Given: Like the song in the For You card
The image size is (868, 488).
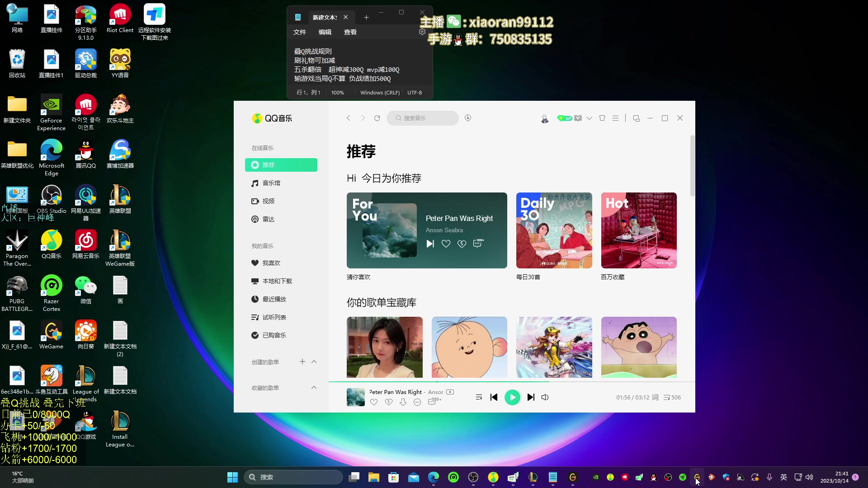Looking at the screenshot, I should [446, 244].
